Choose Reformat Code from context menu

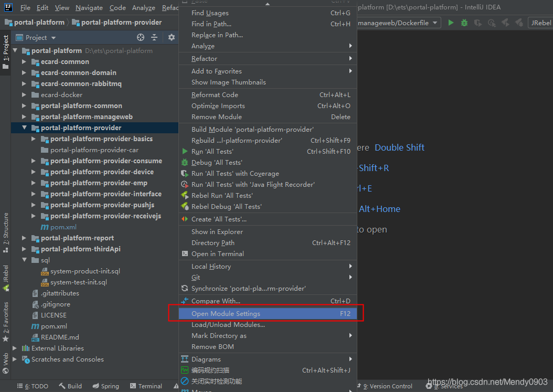268,94
